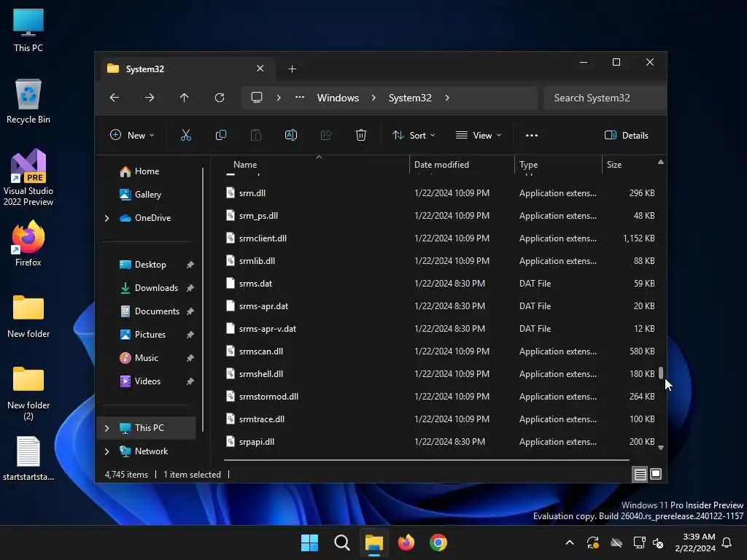This screenshot has width=747, height=560.
Task: Select the System32 tab
Action: click(x=186, y=69)
